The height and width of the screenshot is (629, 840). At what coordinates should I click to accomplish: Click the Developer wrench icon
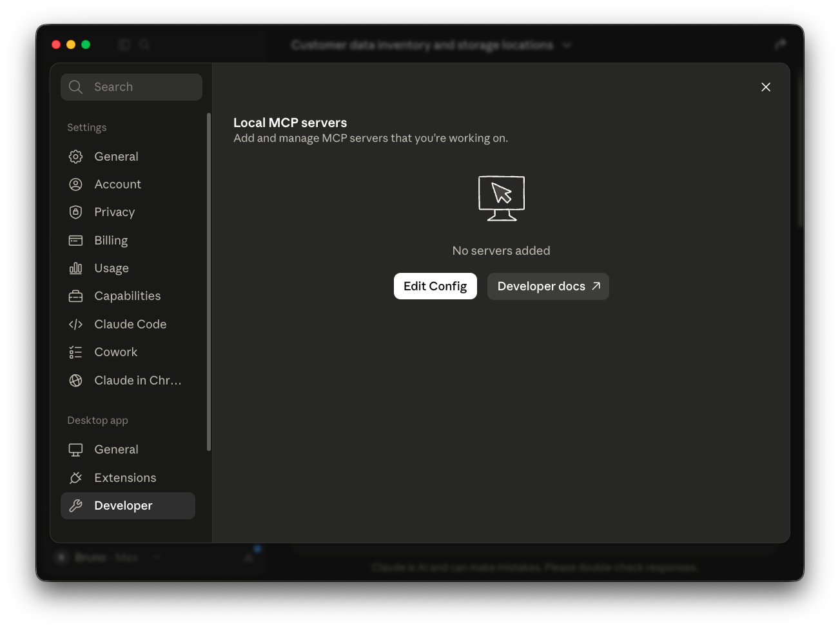(x=75, y=506)
